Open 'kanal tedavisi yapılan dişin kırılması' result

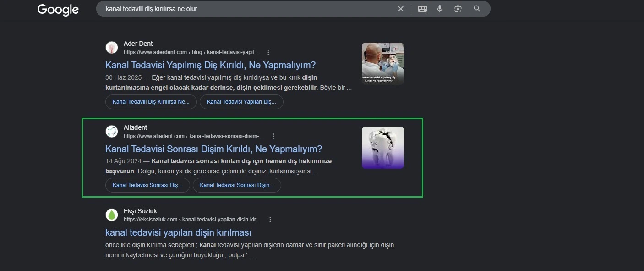[178, 232]
